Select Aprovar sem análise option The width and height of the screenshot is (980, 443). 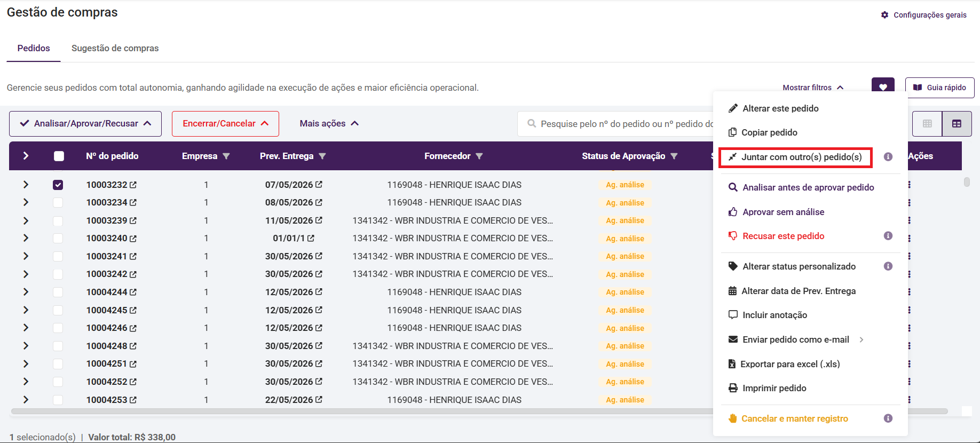776,212
